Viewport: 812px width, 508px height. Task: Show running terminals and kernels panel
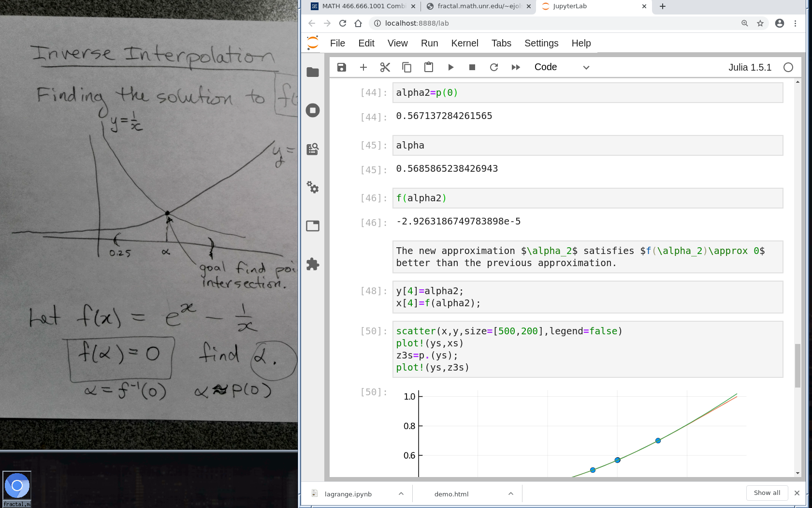pos(313,110)
